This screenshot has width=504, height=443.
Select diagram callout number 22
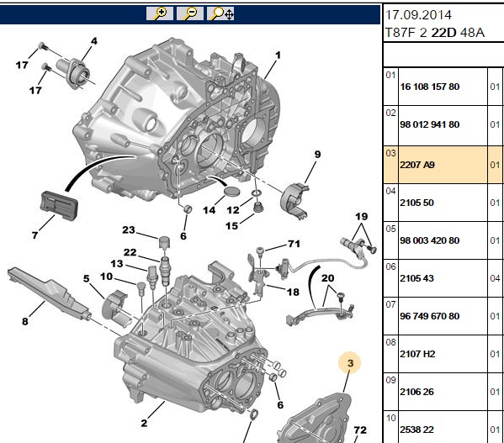point(130,252)
